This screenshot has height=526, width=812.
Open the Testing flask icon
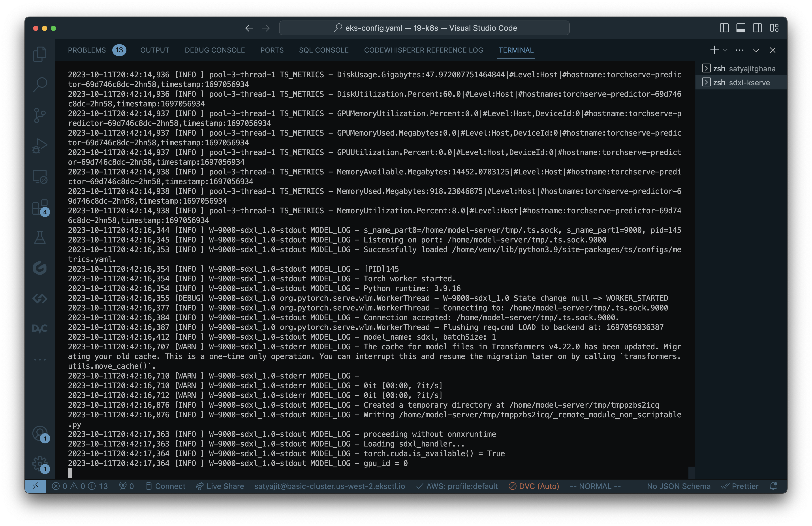pos(39,238)
